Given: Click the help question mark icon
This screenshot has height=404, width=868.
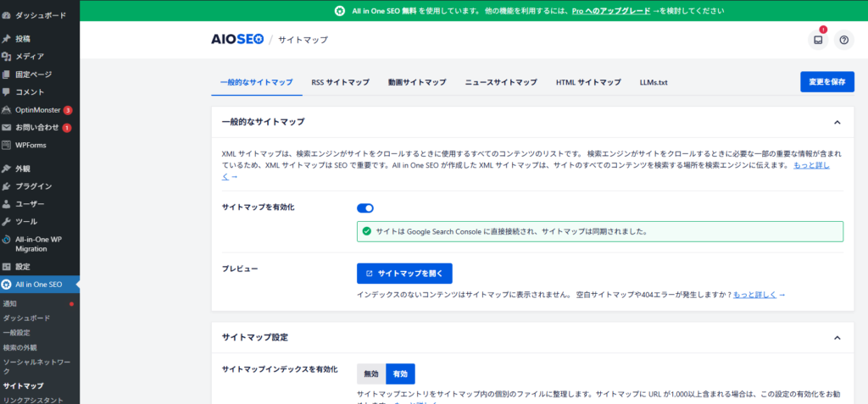Looking at the screenshot, I should (843, 40).
